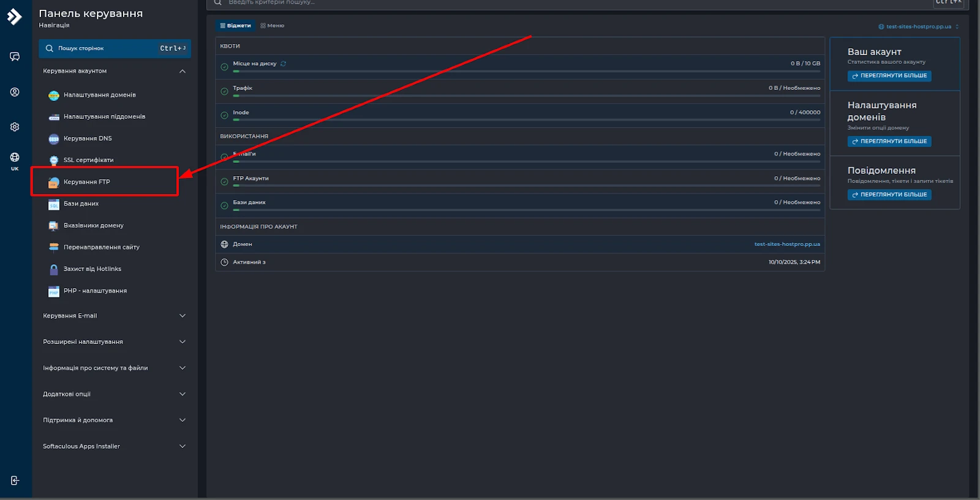Click the test-sites-hostpro.pp.ua domain link in info table

[787, 244]
